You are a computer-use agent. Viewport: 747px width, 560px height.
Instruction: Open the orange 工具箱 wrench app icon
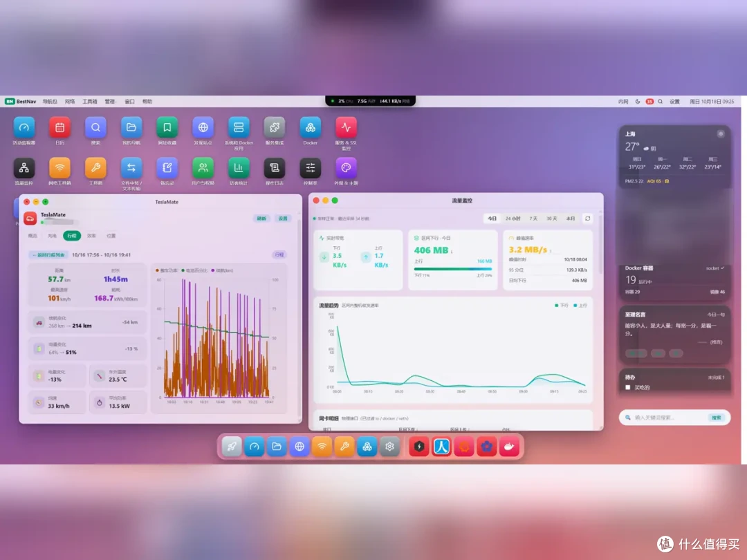point(95,168)
